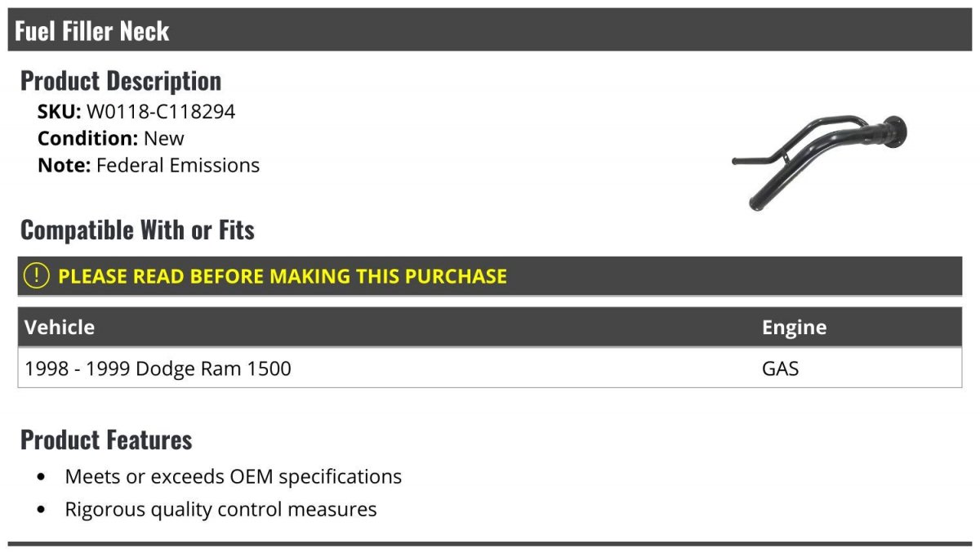Click the Engine column header
The height and width of the screenshot is (554, 980).
(794, 328)
